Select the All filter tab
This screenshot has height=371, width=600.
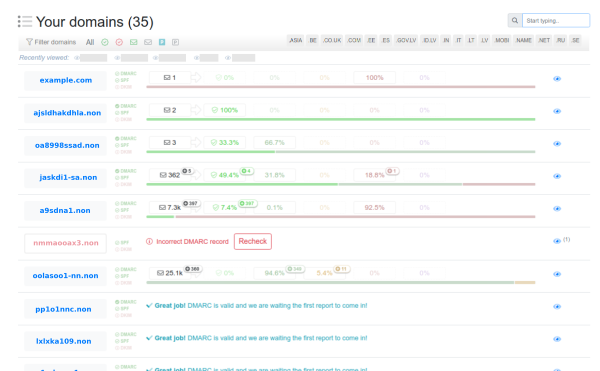[x=90, y=42]
